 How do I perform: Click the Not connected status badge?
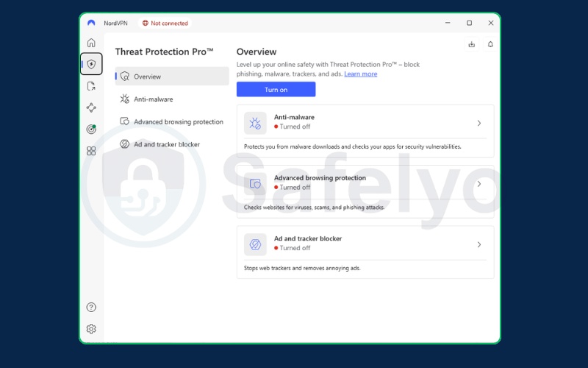(x=165, y=23)
